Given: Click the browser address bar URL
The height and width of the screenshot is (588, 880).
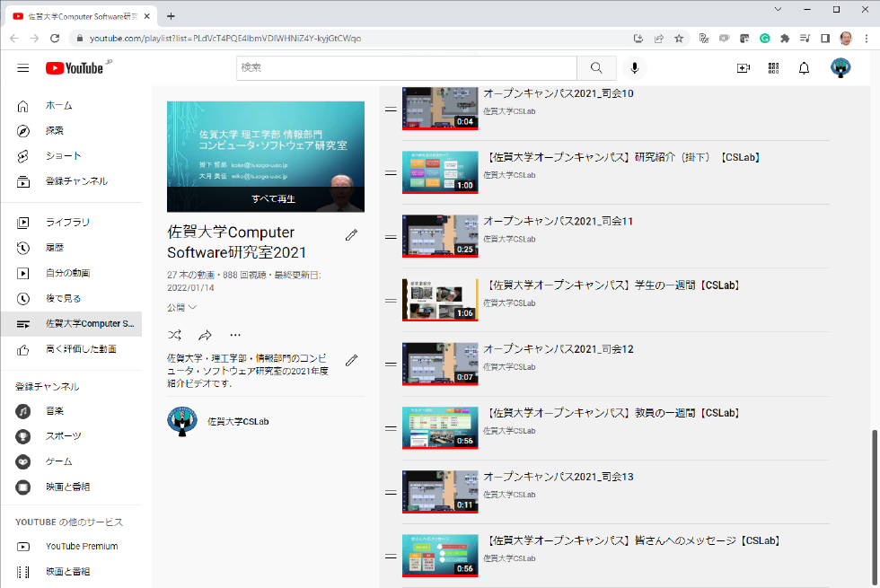Looking at the screenshot, I should click(x=225, y=38).
